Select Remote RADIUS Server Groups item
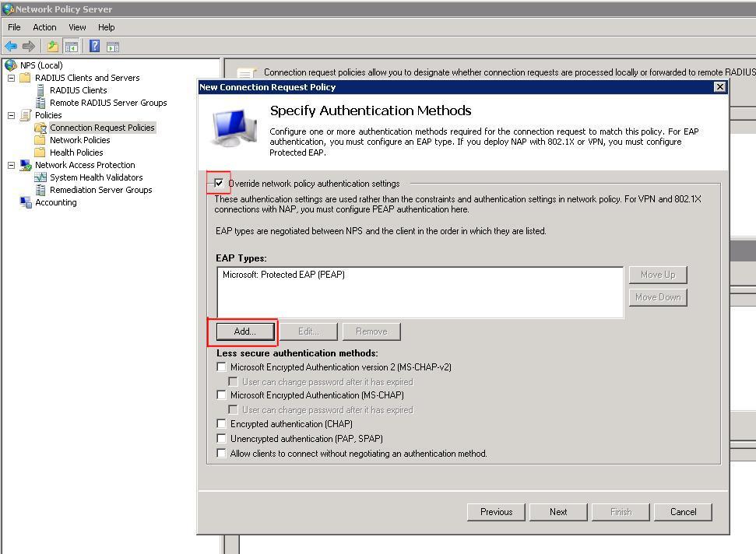 tap(108, 103)
